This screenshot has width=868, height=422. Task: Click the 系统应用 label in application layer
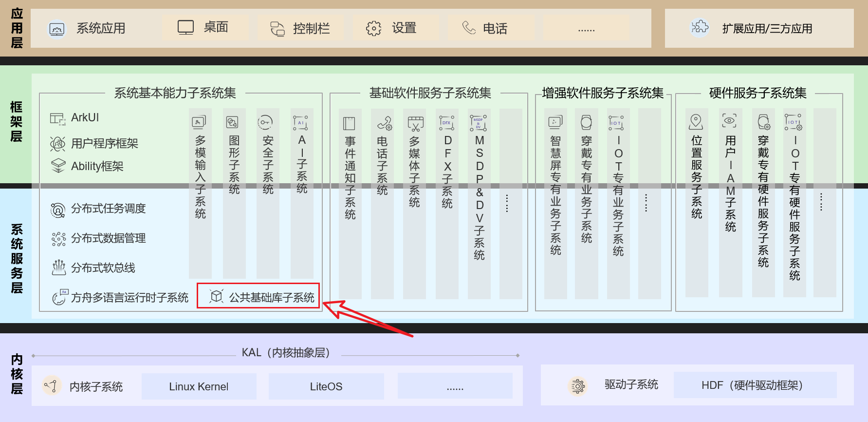pyautogui.click(x=101, y=28)
